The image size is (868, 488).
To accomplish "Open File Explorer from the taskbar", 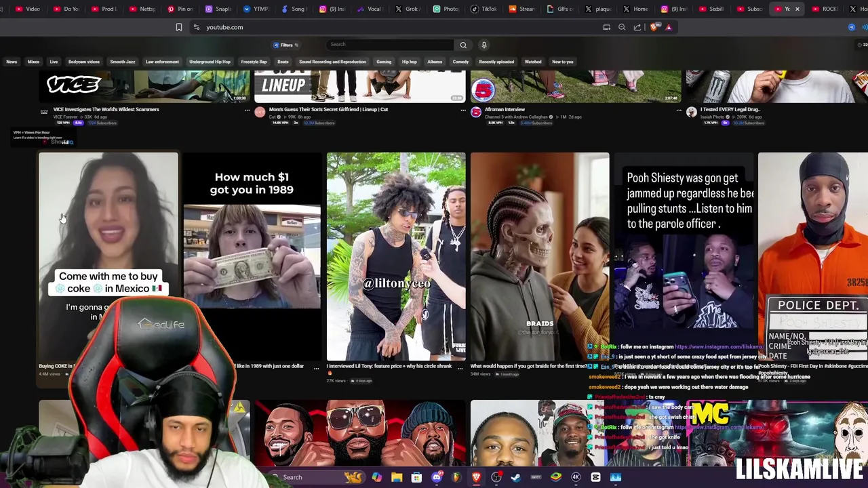I will tap(397, 477).
